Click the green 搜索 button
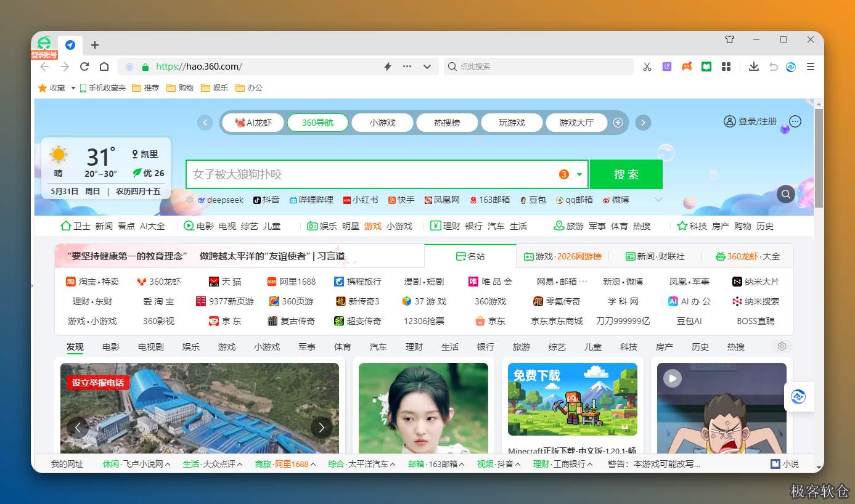 [626, 174]
